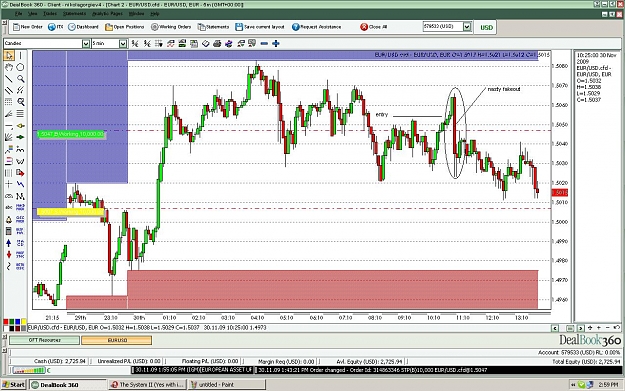Click chart scroll right arrow button
This screenshot has width=625, height=391.
pyautogui.click(x=581, y=328)
